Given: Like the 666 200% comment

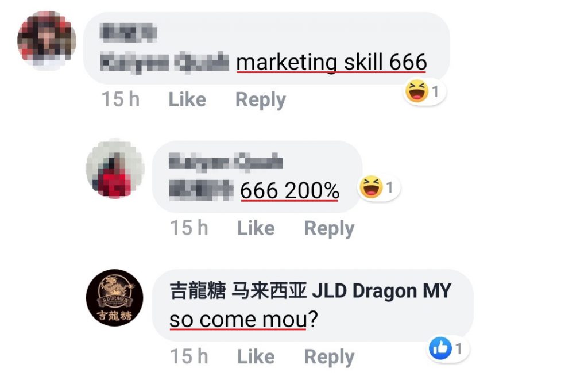Looking at the screenshot, I should 256,228.
